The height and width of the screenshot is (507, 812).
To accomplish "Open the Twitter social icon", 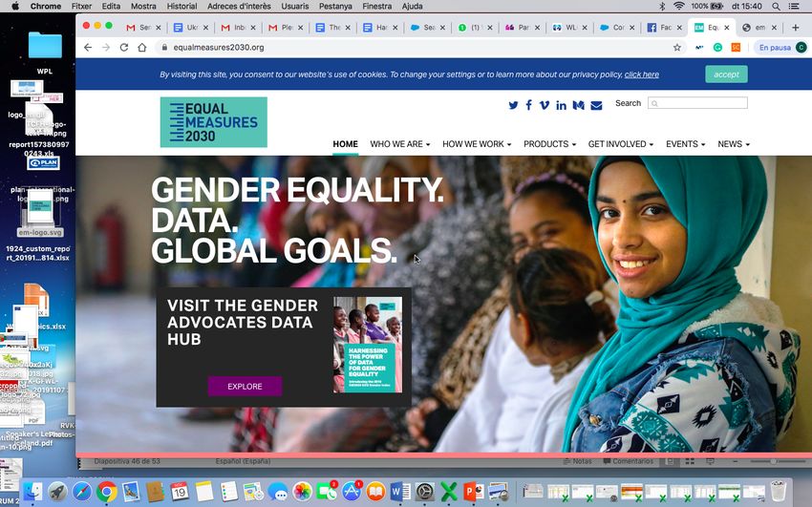I will (x=513, y=105).
